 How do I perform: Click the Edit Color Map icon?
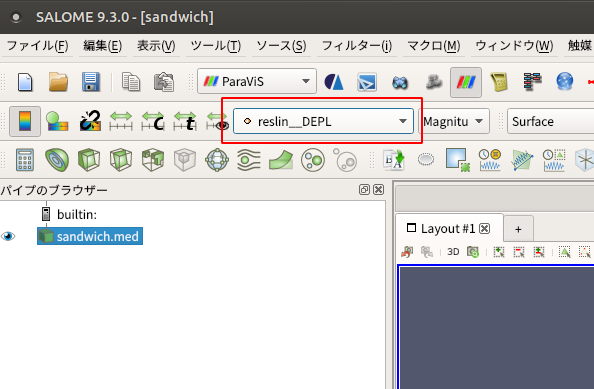[57, 121]
